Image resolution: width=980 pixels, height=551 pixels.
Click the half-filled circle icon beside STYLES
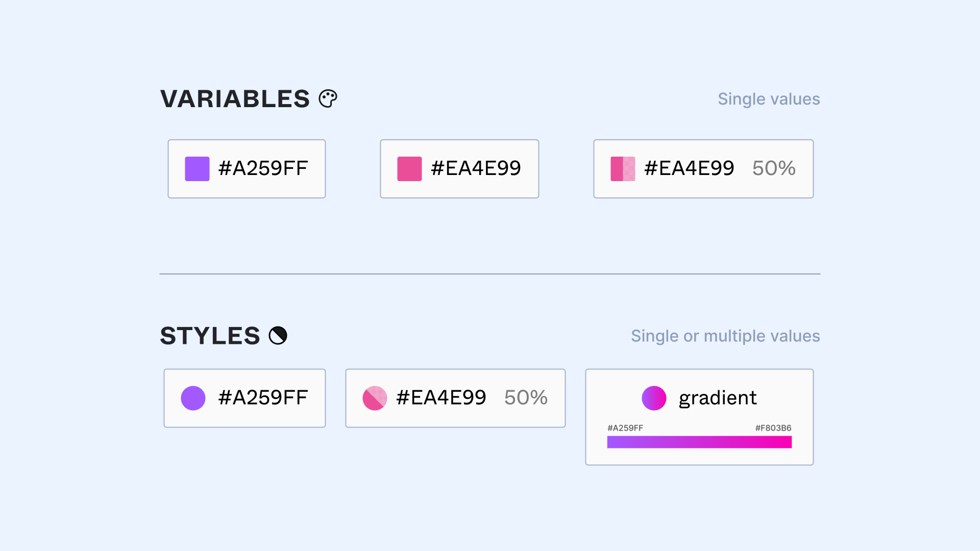tap(278, 336)
